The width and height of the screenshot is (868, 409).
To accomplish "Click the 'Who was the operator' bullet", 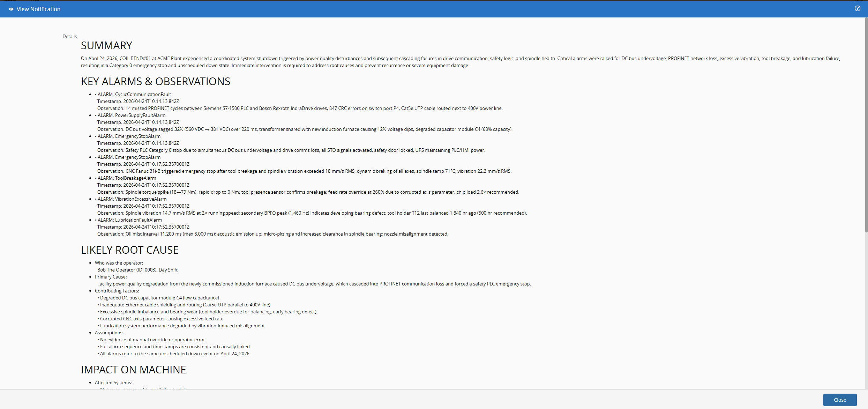I will (x=119, y=263).
